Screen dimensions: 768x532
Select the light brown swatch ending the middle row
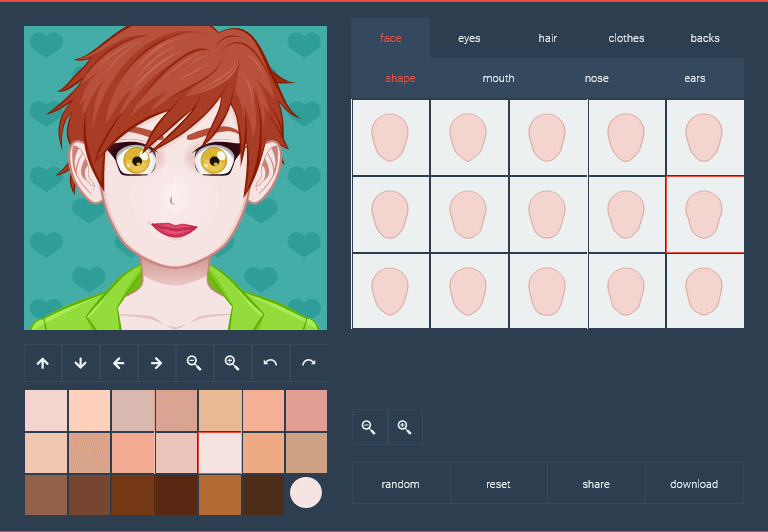tap(307, 453)
